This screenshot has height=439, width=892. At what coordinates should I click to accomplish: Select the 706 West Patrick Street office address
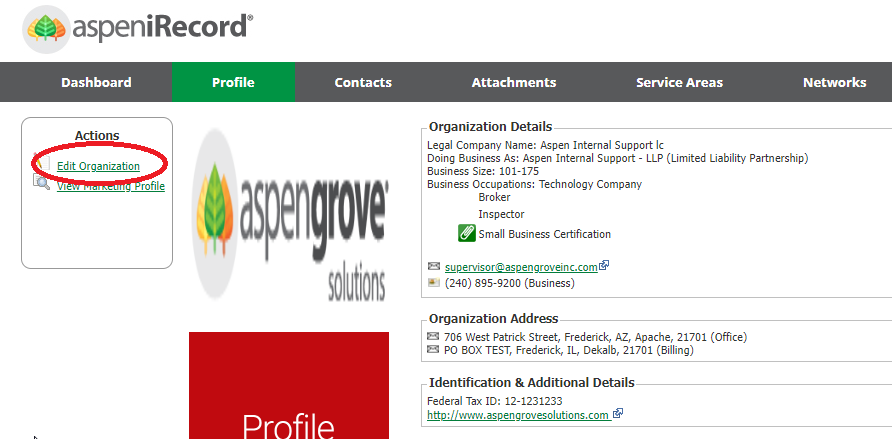[595, 337]
